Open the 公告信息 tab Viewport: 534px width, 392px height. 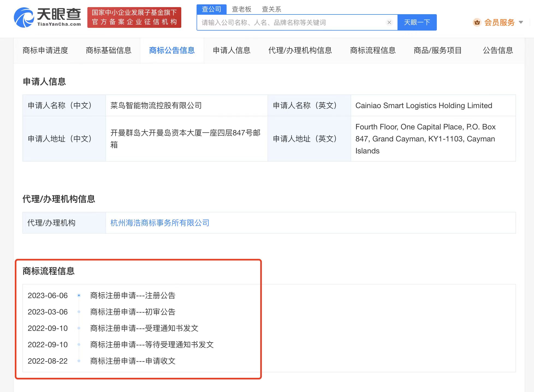coord(497,51)
